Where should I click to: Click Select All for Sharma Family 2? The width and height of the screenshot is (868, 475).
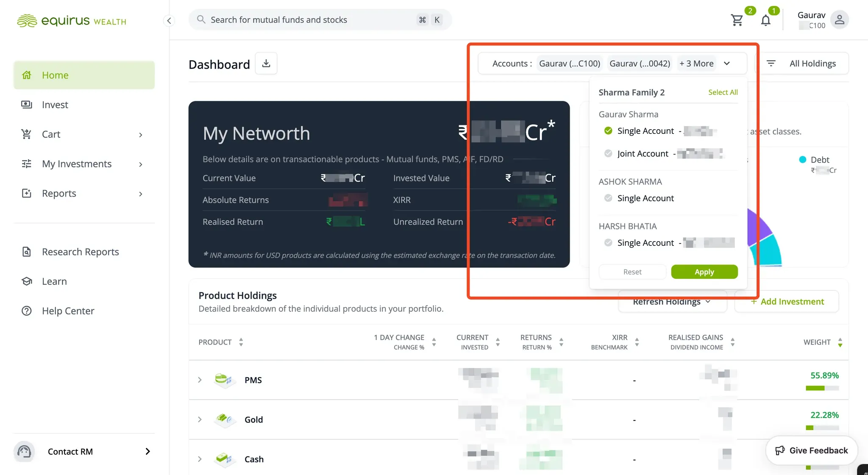pos(723,92)
